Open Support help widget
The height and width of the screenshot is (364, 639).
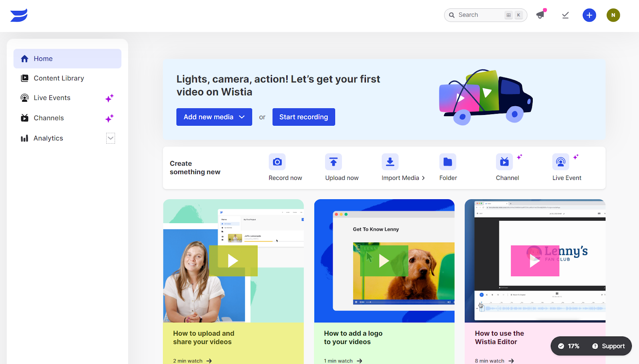coord(609,346)
